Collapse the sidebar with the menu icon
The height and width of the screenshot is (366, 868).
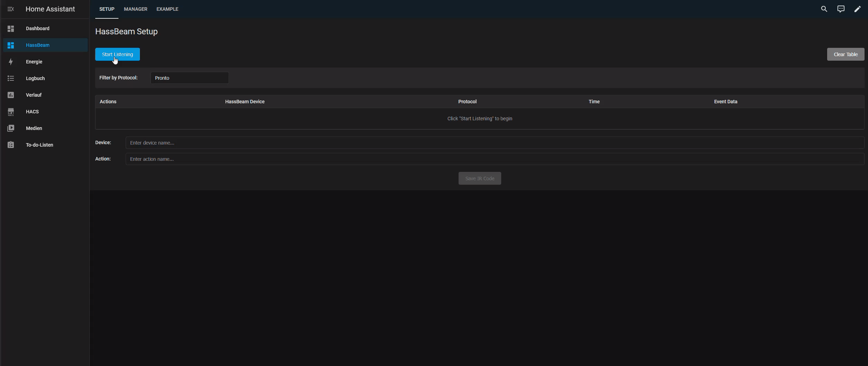pyautogui.click(x=11, y=9)
